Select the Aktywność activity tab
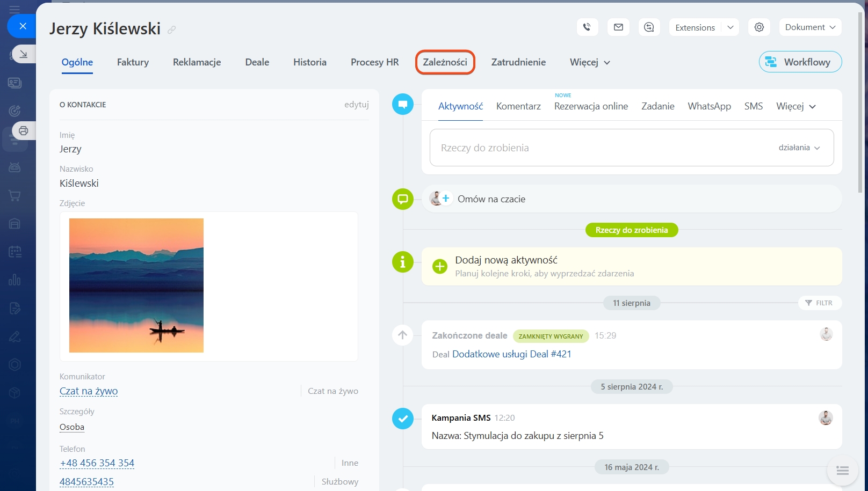The image size is (868, 491). (460, 106)
